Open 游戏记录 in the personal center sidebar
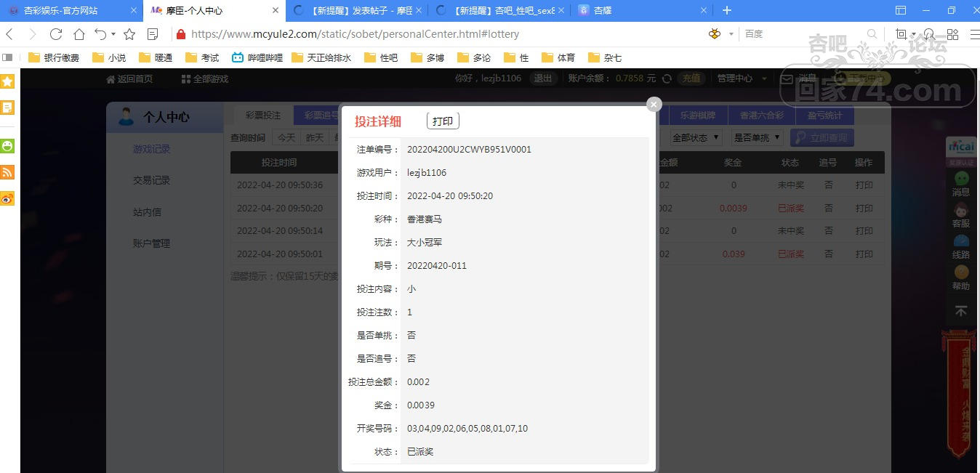Image resolution: width=980 pixels, height=473 pixels. (x=151, y=149)
